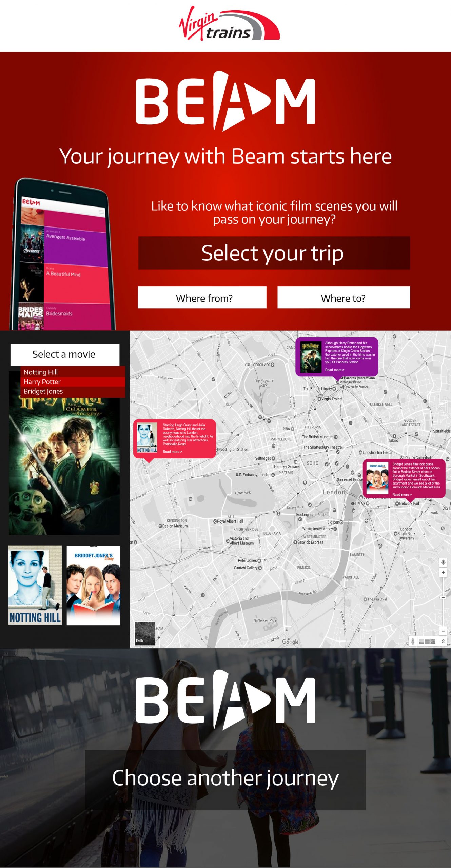Click 'Read more' in Bridget Jones map popup

402,495
